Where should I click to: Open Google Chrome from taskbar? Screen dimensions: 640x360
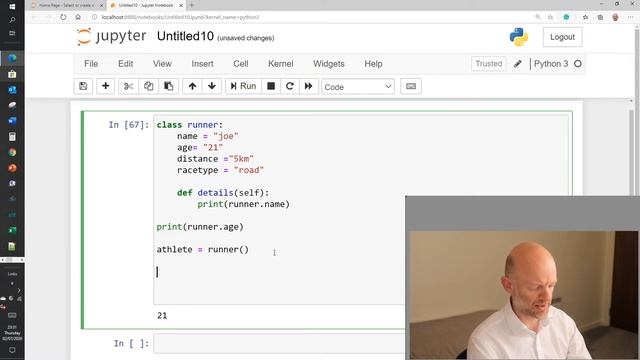click(12, 152)
